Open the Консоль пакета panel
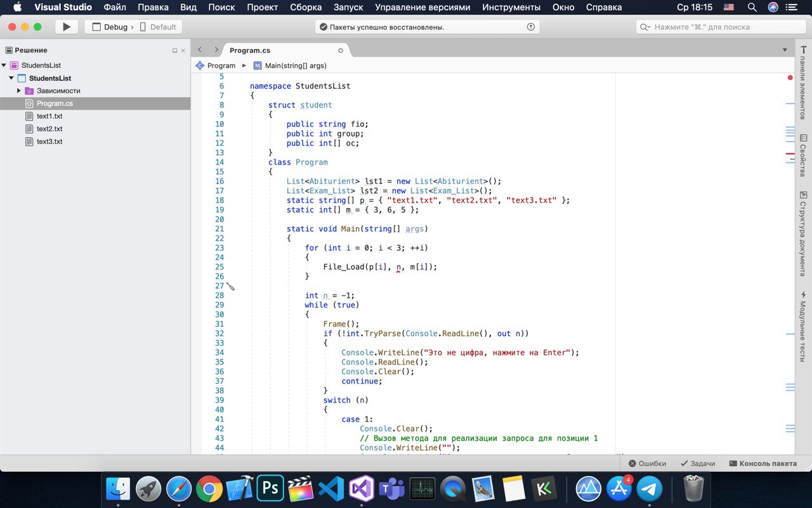812x508 pixels. pyautogui.click(x=763, y=464)
